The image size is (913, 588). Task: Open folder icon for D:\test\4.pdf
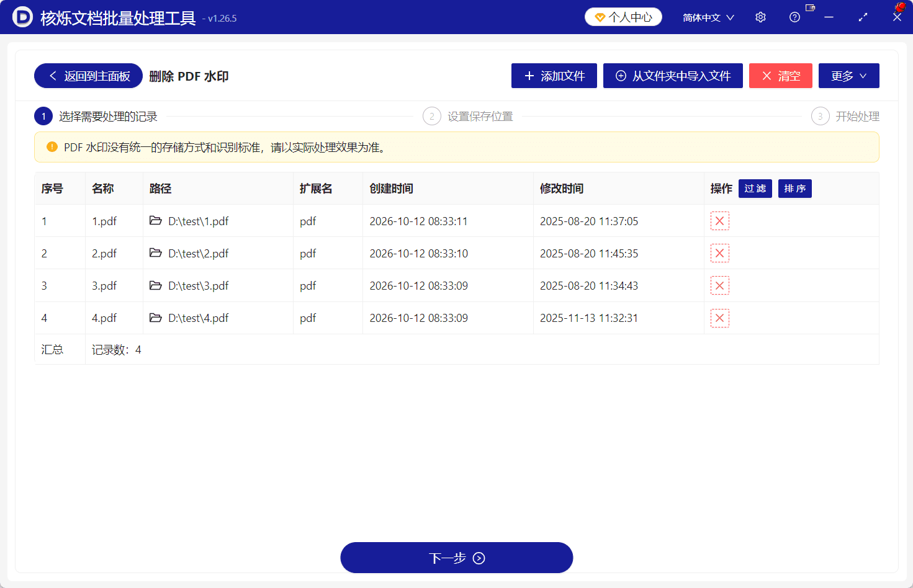(156, 318)
